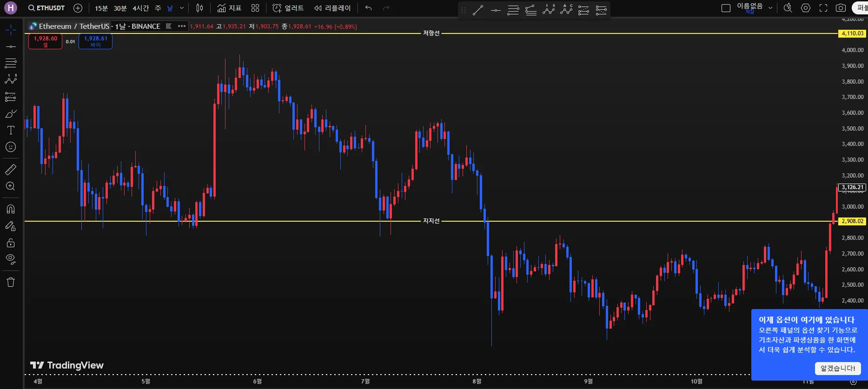Select the Brush drawing tool
868x389 pixels.
[11, 113]
